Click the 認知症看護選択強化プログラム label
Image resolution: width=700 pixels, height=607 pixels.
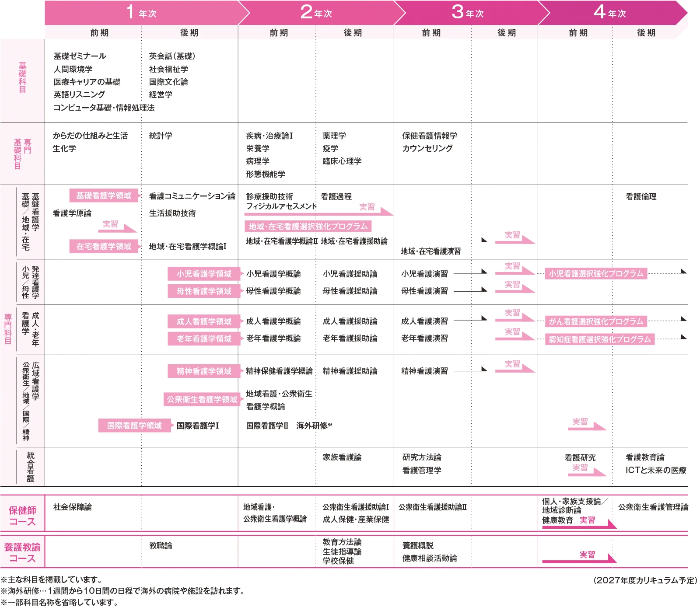click(600, 339)
